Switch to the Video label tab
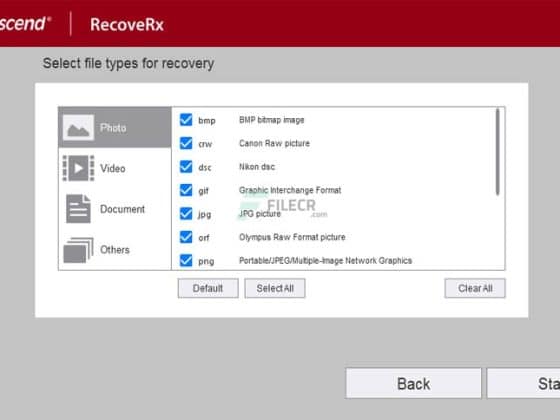 [112, 168]
